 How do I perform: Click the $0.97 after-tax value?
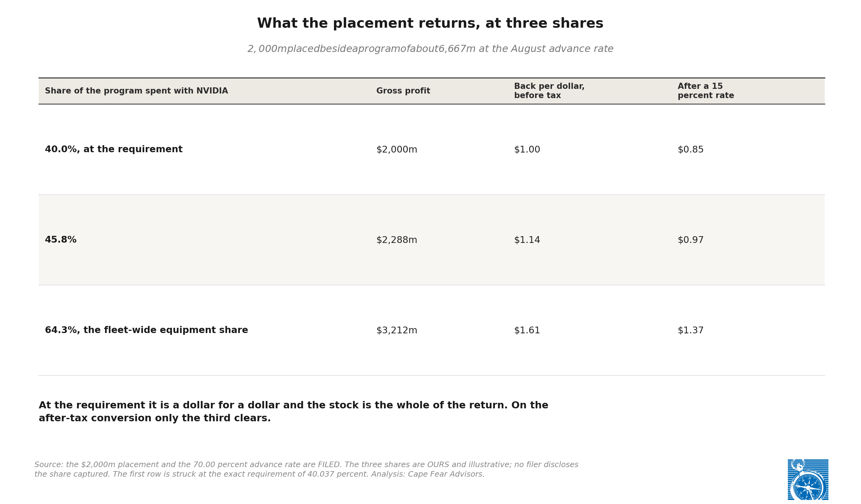[x=691, y=240]
